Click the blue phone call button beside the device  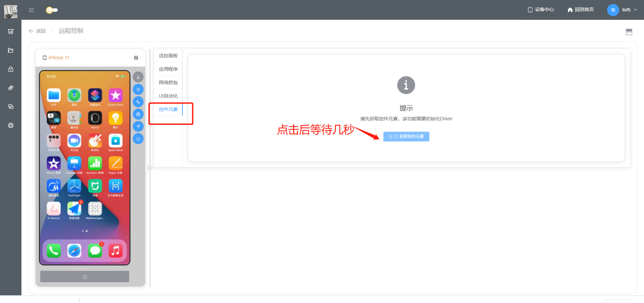point(138,102)
